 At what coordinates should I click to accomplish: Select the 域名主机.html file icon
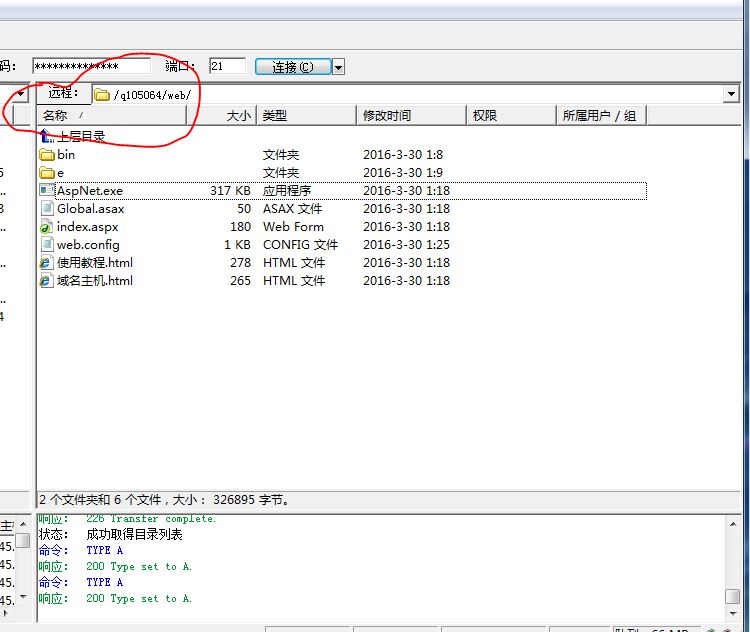[x=46, y=281]
